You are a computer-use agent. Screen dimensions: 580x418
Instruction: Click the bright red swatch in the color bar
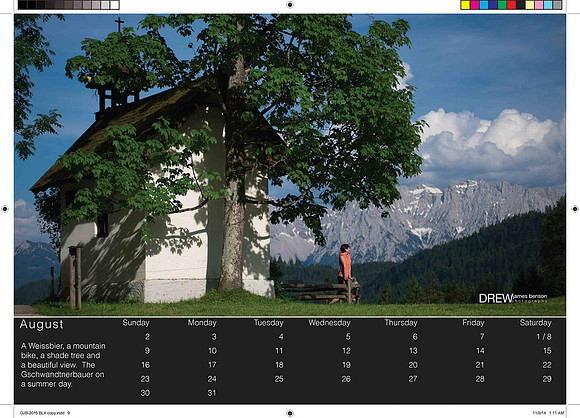[511, 5]
